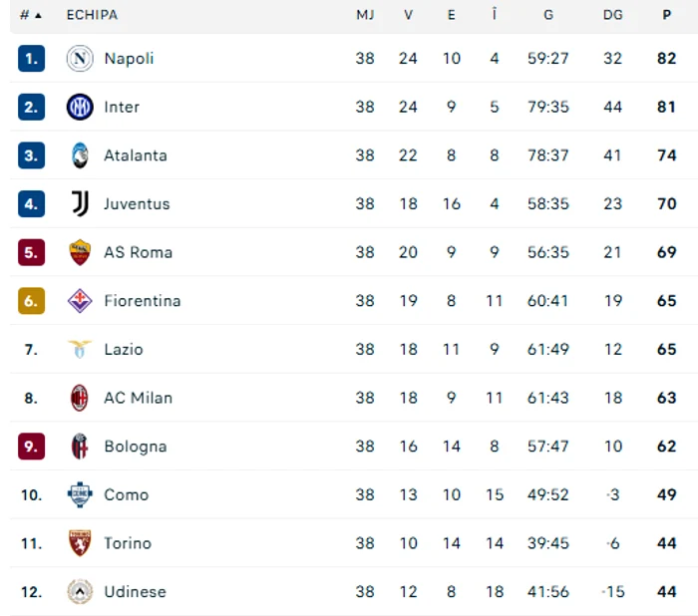
Task: Open the Atalanta team crest
Action: (x=80, y=155)
